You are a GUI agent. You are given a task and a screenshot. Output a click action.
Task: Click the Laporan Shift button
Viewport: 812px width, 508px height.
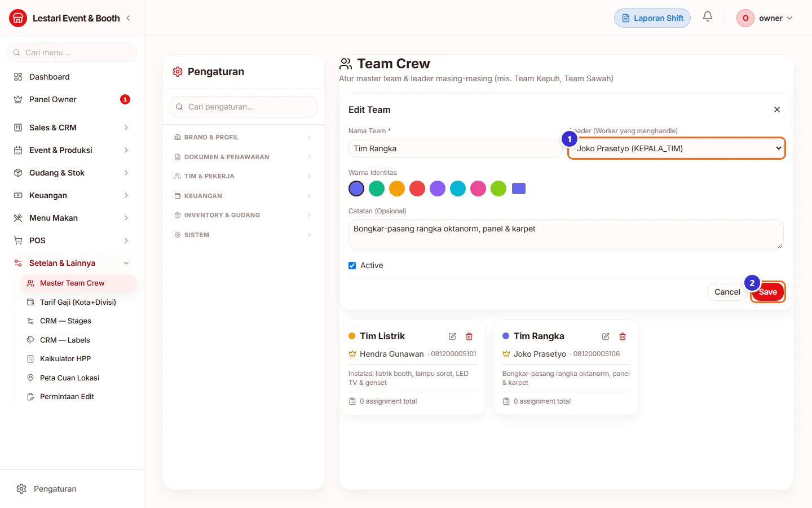point(652,18)
